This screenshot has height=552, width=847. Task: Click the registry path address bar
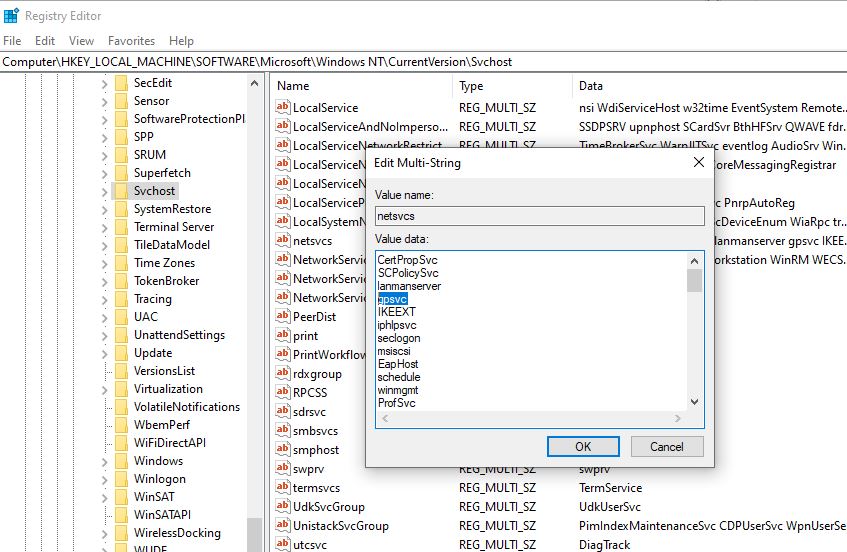pyautogui.click(x=424, y=62)
